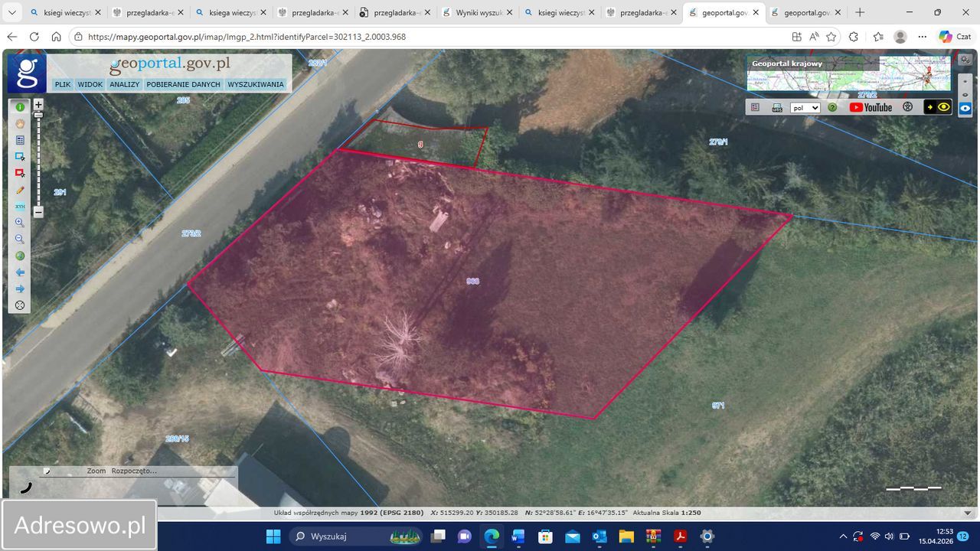Activate the info identify tool

tap(20, 107)
